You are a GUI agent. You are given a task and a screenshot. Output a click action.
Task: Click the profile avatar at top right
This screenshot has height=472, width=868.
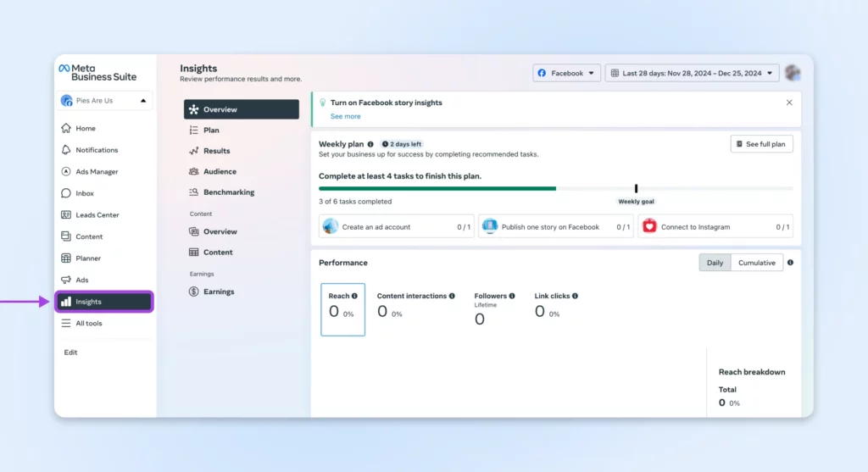793,73
